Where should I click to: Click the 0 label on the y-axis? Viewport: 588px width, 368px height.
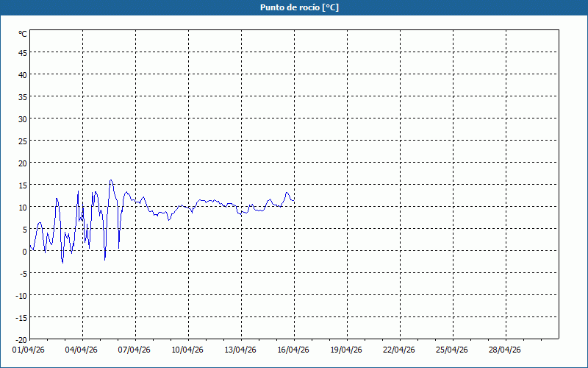[x=25, y=251]
